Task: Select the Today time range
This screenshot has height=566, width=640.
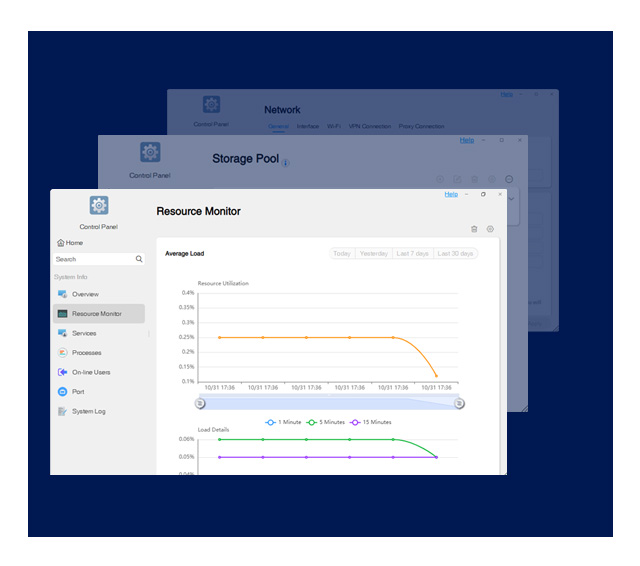Action: 342,253
